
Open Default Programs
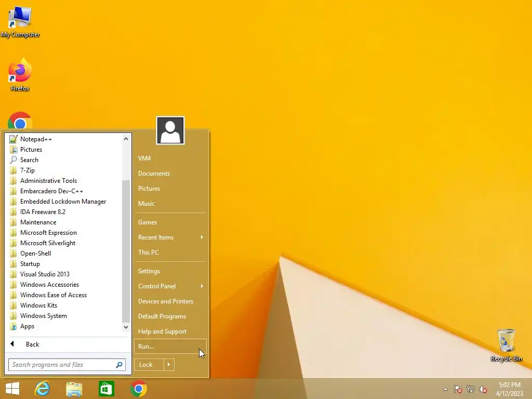click(x=170, y=316)
